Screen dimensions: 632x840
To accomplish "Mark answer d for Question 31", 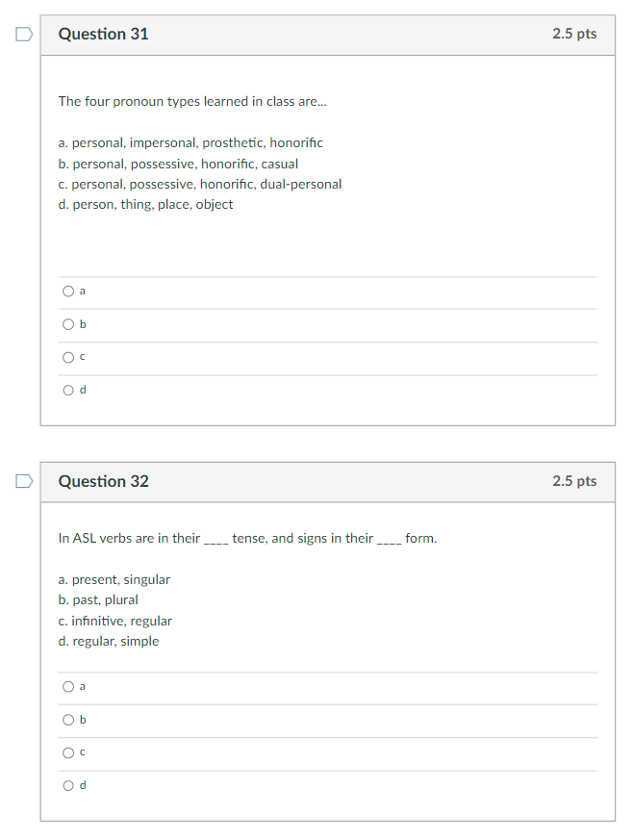I will 68,390.
